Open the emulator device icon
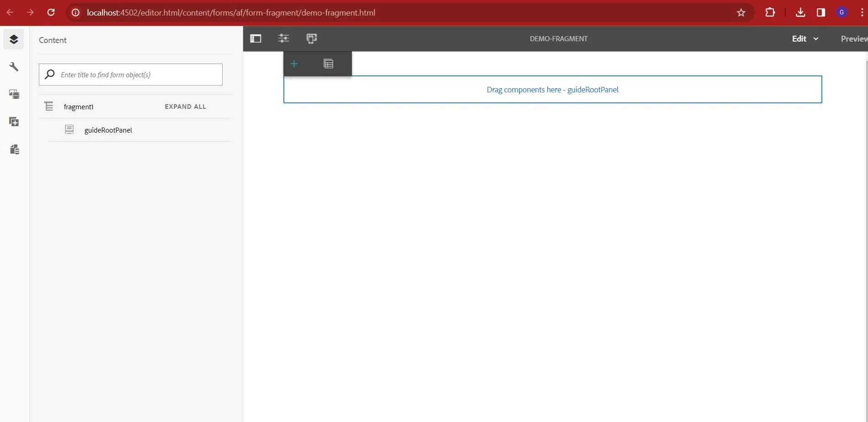Screen dimensions: 868x422 pyautogui.click(x=312, y=38)
